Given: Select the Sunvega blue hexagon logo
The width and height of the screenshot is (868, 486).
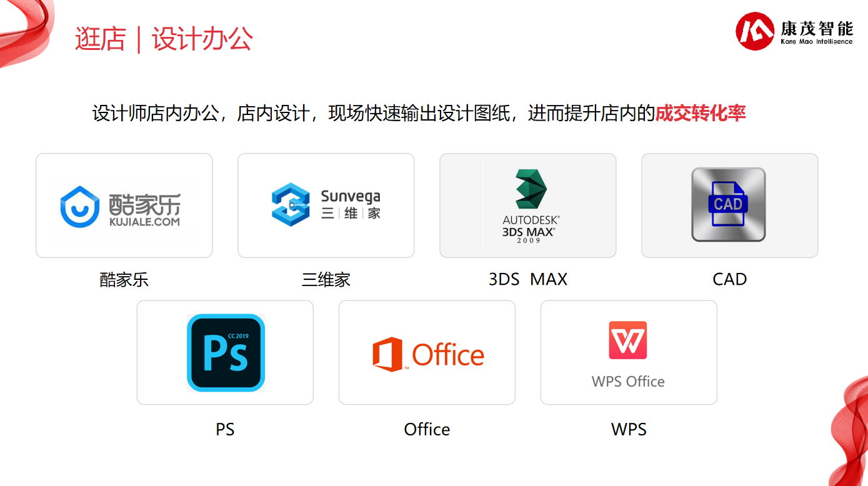Looking at the screenshot, I should click(291, 204).
